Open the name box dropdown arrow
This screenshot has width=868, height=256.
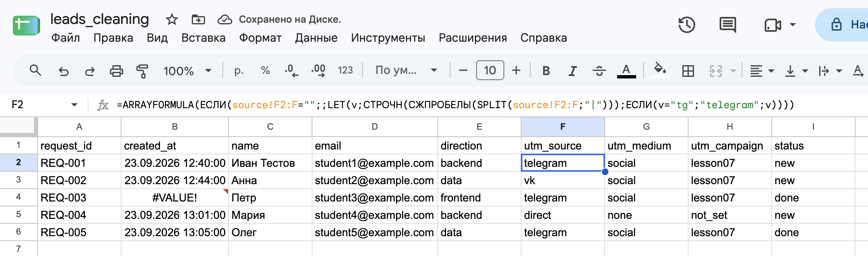pyautogui.click(x=74, y=105)
